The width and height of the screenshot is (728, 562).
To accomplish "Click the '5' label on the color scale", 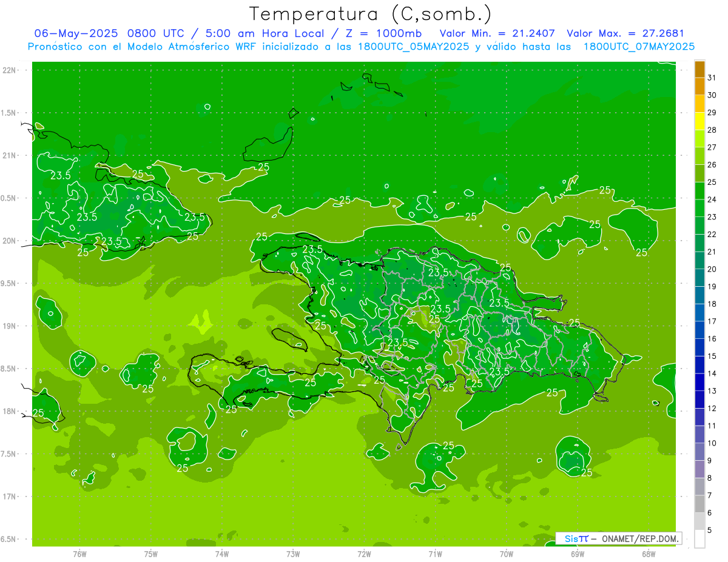I will [x=710, y=530].
